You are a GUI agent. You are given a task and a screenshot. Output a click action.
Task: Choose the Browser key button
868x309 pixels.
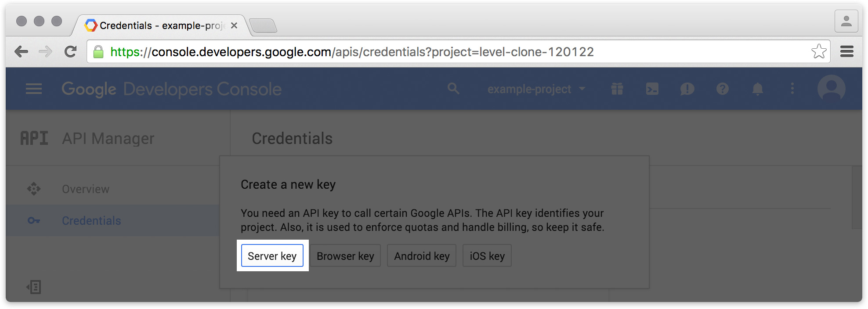coord(345,256)
